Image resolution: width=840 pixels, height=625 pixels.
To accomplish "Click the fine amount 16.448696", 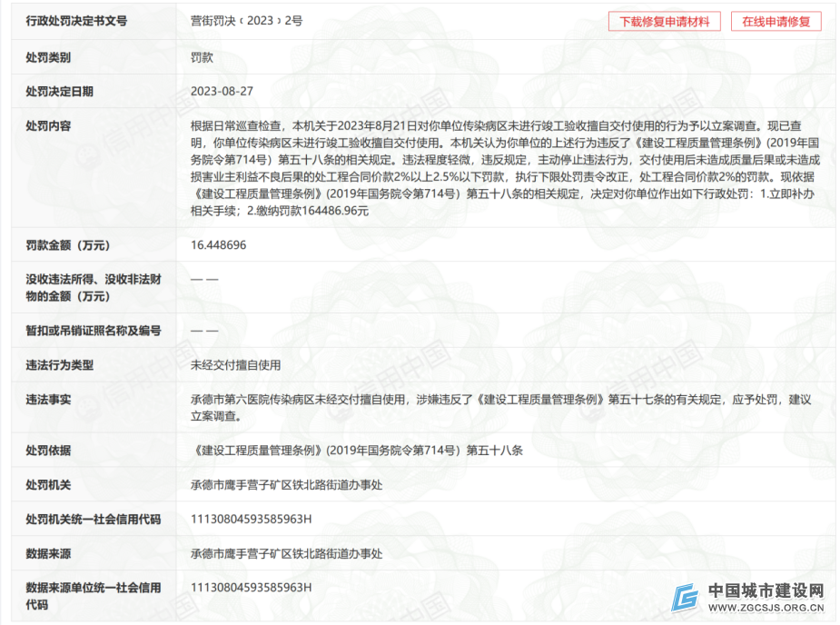I will click(x=218, y=245).
